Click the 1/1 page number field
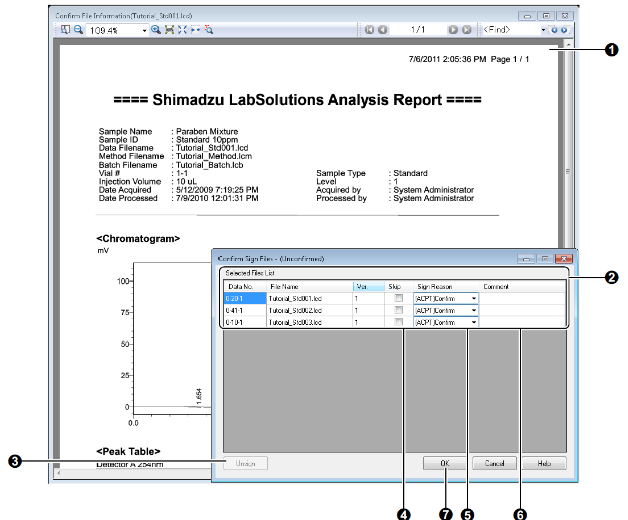 coord(418,30)
